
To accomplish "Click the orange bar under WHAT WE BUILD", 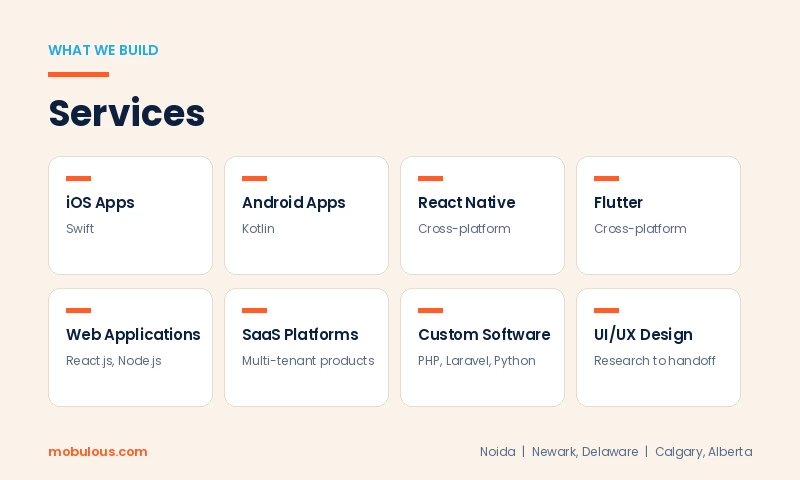I will [79, 74].
